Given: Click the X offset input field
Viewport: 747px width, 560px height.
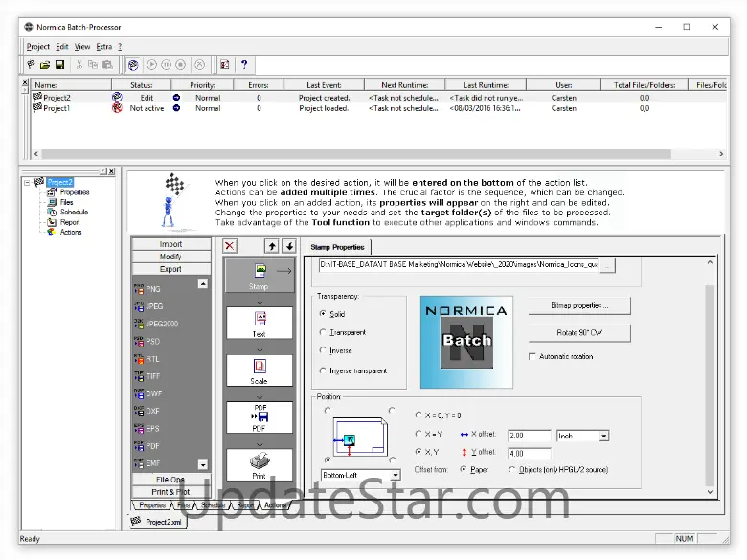Looking at the screenshot, I should click(530, 436).
